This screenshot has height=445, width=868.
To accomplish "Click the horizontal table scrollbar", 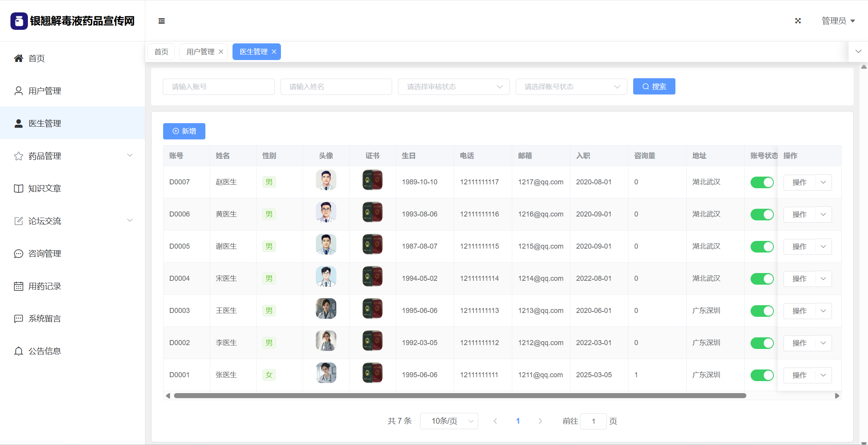I will [x=460, y=396].
